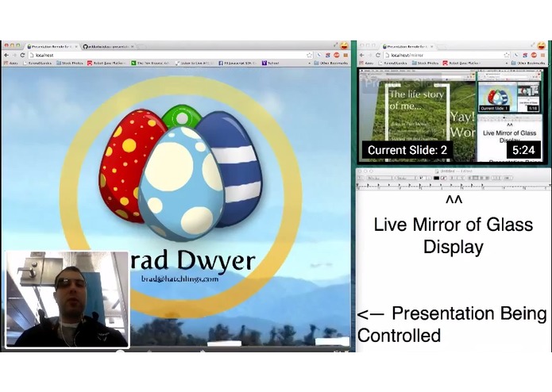Star the localhost/mirror page

[x=506, y=56]
